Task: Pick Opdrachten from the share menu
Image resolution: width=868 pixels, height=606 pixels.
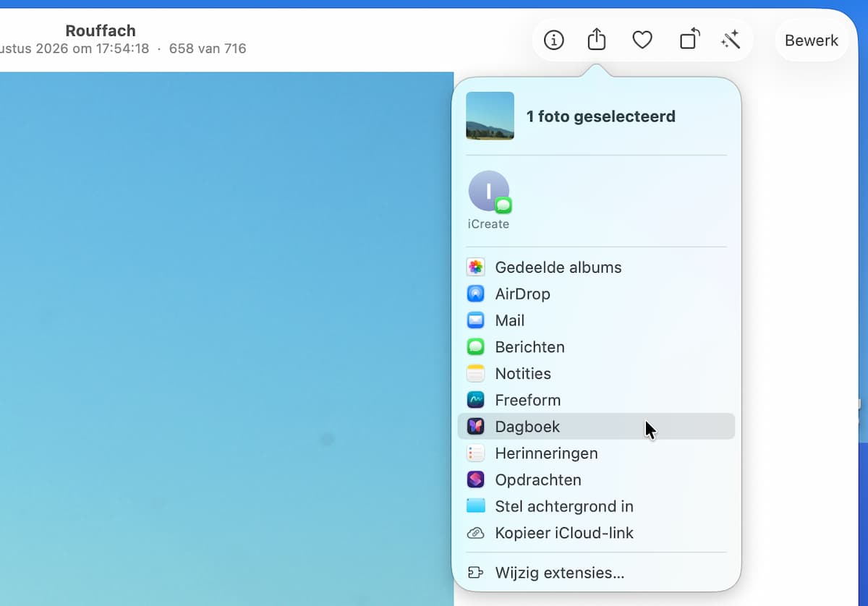Action: [x=596, y=480]
